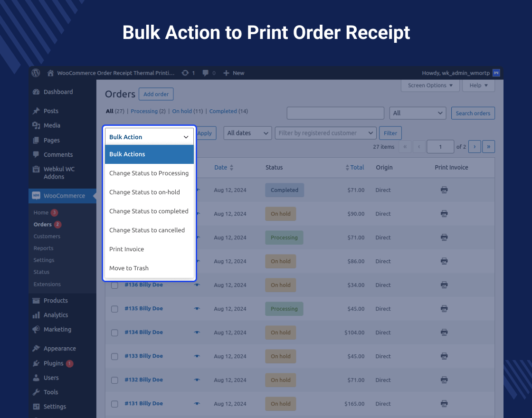The width and height of the screenshot is (532, 418).
Task: Click the page number input field
Action: coord(440,146)
